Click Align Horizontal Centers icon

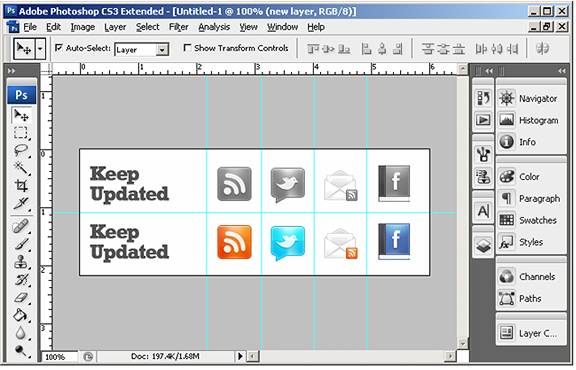[382, 49]
